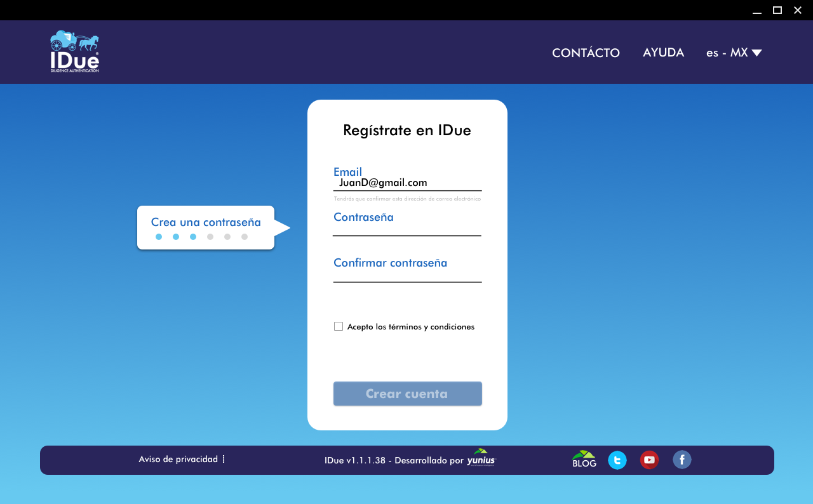Viewport: 813px width, 504px height.
Task: Maximize the application window
Action: (777, 10)
